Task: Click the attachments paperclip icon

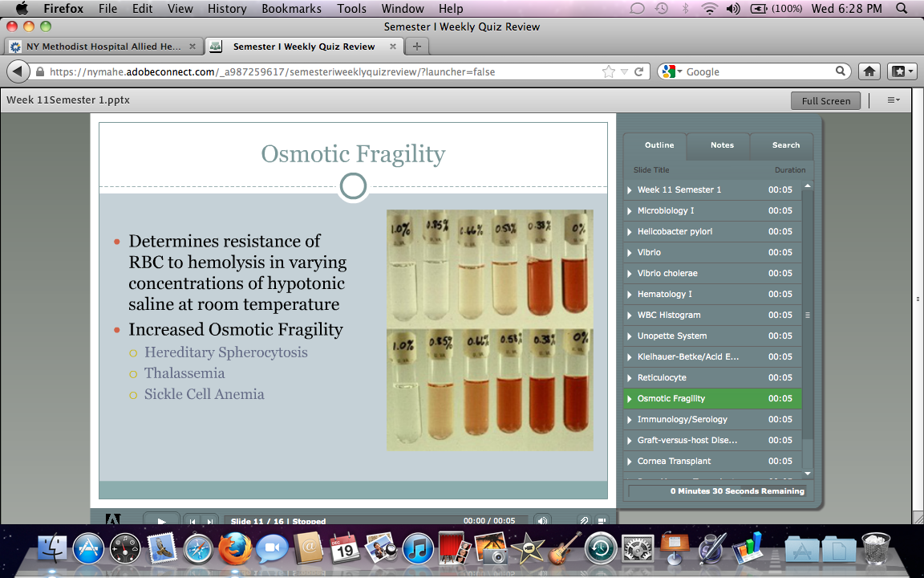Action: (x=585, y=521)
